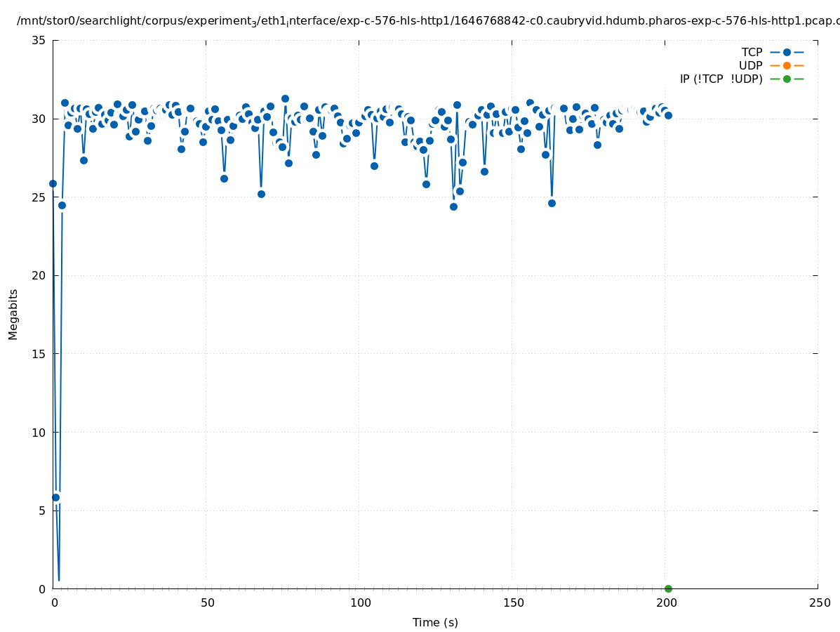Select the UDP legend label
Image resolution: width=840 pixels, height=632 pixels.
point(750,65)
